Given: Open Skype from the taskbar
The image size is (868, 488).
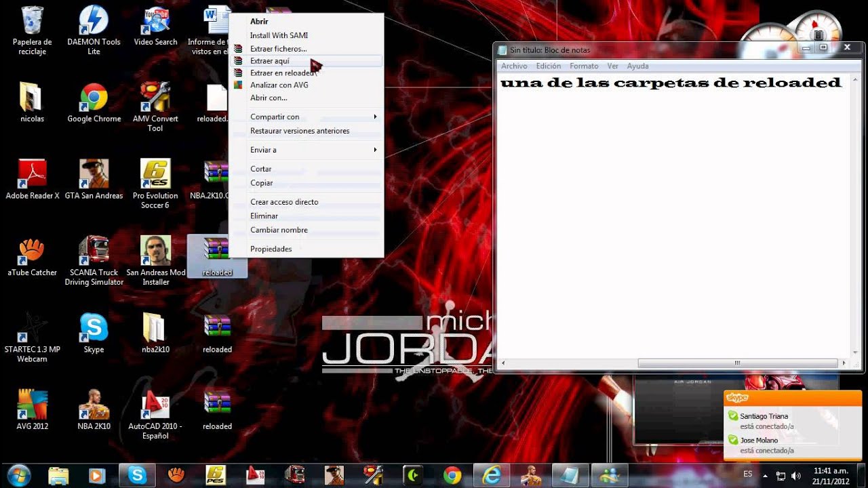Looking at the screenshot, I should (137, 475).
